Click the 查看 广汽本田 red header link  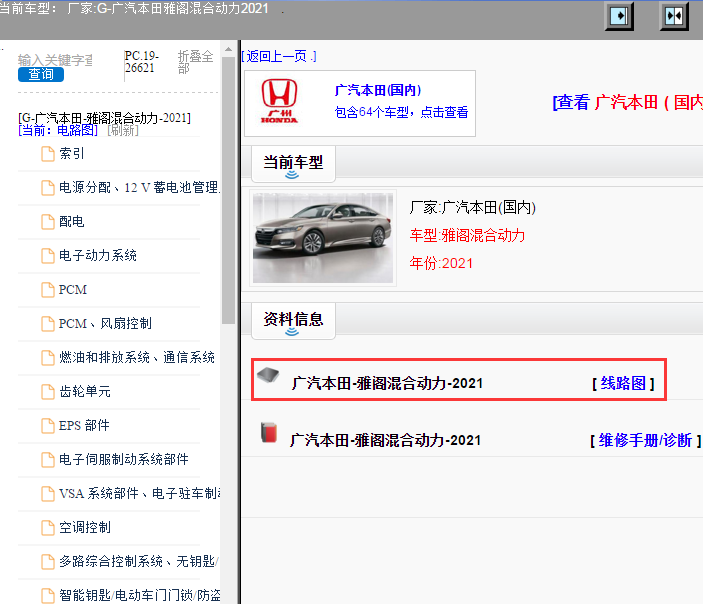628,102
